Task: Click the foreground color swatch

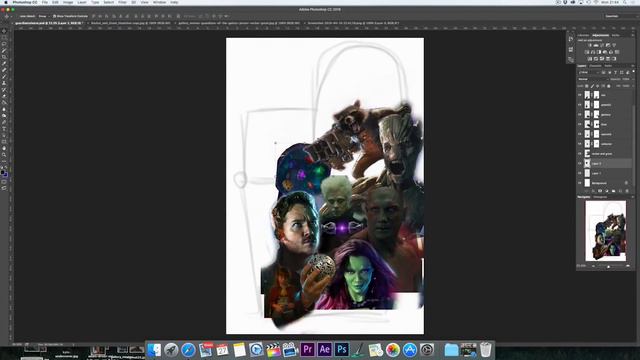Action: click(x=3, y=172)
